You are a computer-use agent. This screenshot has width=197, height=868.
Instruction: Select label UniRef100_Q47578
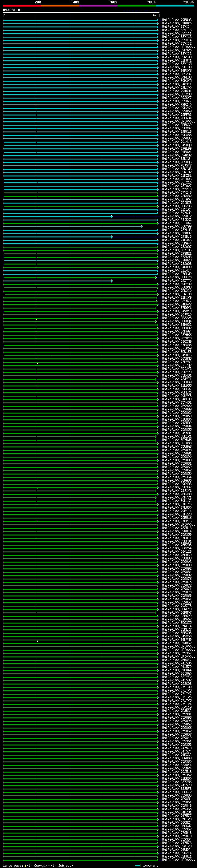[177, 748]
